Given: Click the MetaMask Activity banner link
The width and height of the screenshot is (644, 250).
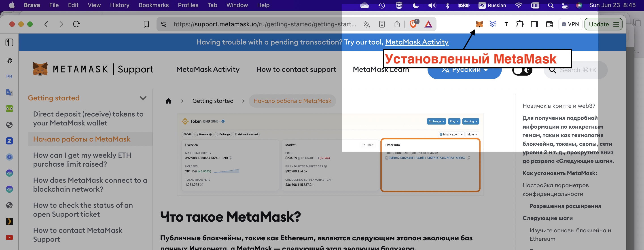Looking at the screenshot, I should tap(417, 42).
